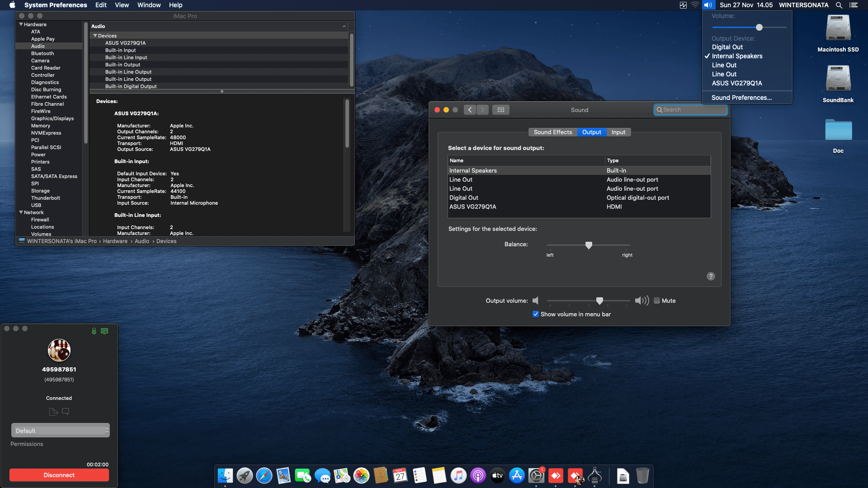Open Sound Preferences... from volume menu
The image size is (868, 488).
(741, 98)
